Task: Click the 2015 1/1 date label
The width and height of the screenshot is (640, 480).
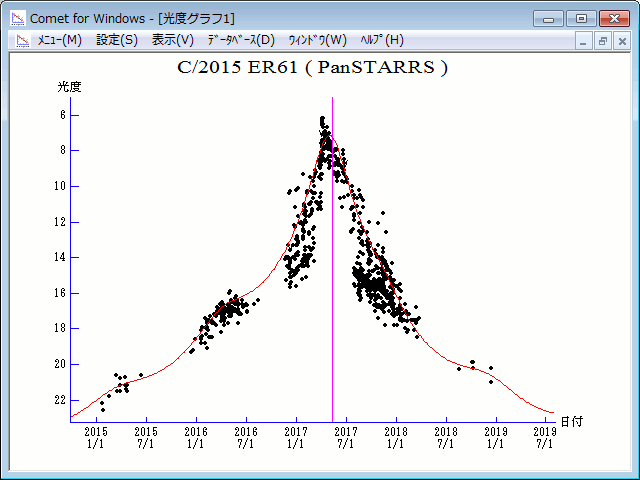Action: click(x=96, y=438)
